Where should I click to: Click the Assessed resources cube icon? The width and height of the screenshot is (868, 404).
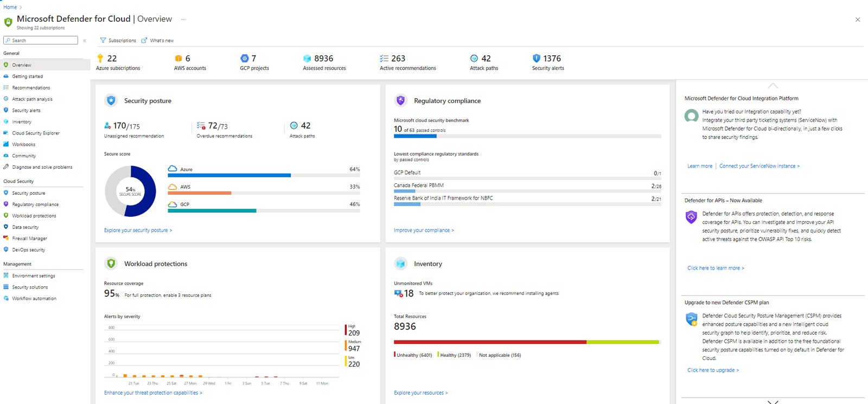point(307,58)
